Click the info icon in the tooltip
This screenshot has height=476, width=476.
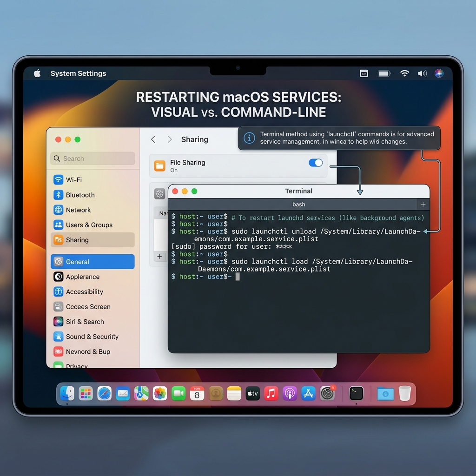coord(249,138)
